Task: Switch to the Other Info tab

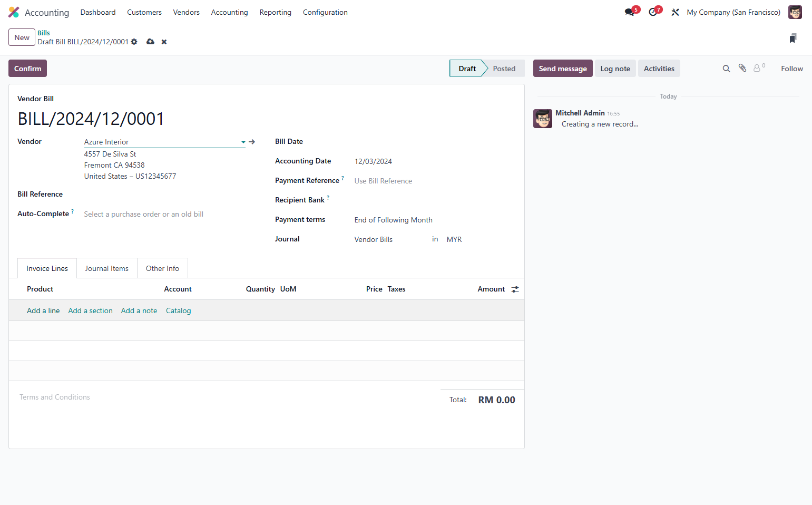Action: click(162, 268)
